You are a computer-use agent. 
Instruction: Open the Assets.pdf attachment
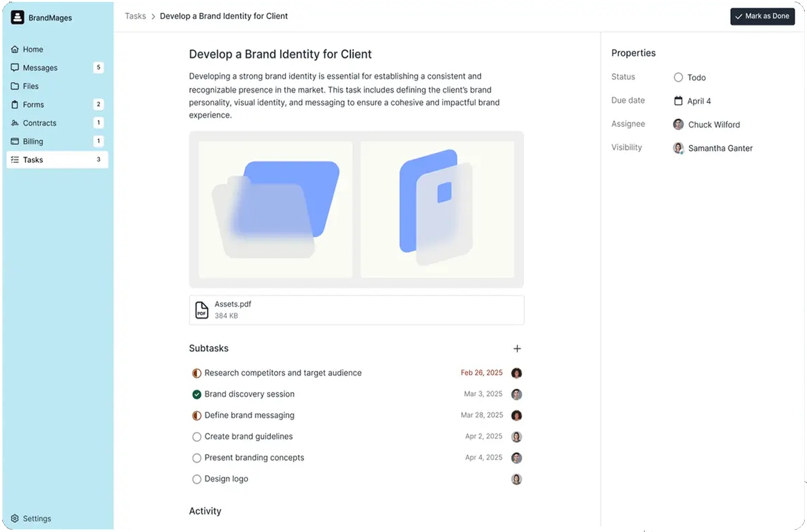[356, 310]
